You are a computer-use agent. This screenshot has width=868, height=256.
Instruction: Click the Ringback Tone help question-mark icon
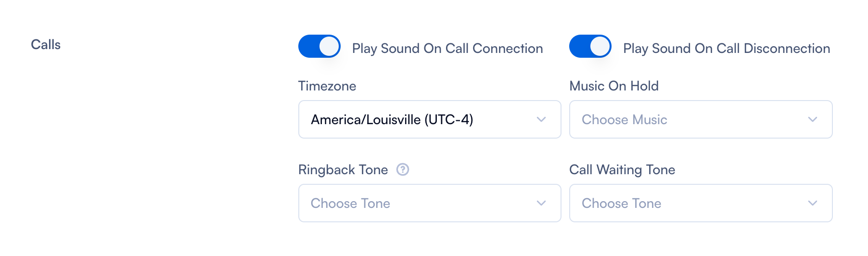[x=403, y=169]
